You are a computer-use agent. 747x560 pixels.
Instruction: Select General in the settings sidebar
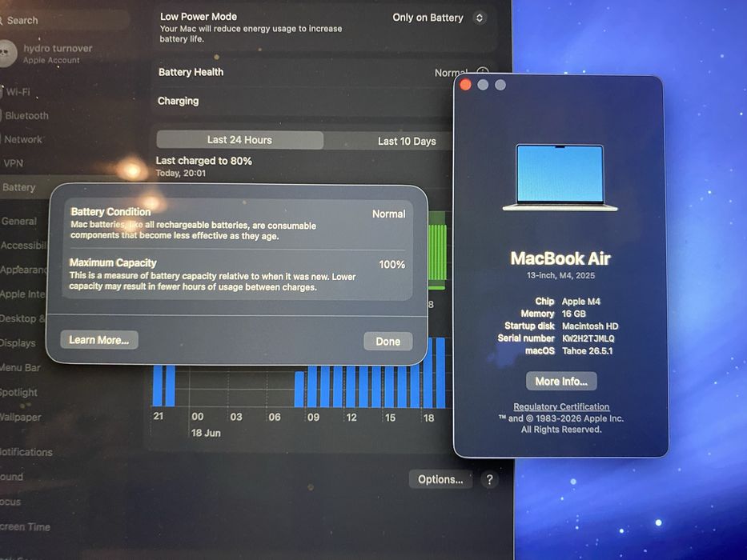(x=19, y=221)
